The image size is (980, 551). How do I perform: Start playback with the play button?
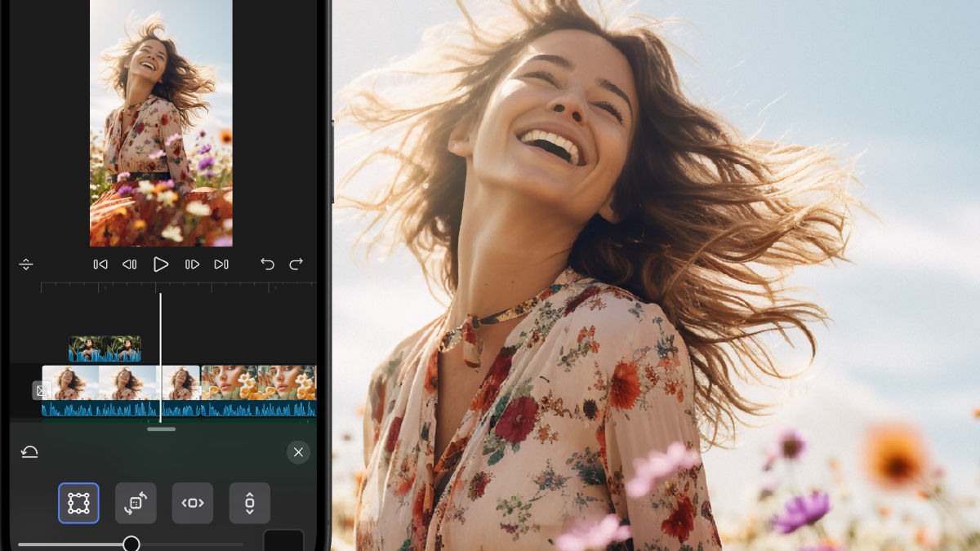click(161, 264)
